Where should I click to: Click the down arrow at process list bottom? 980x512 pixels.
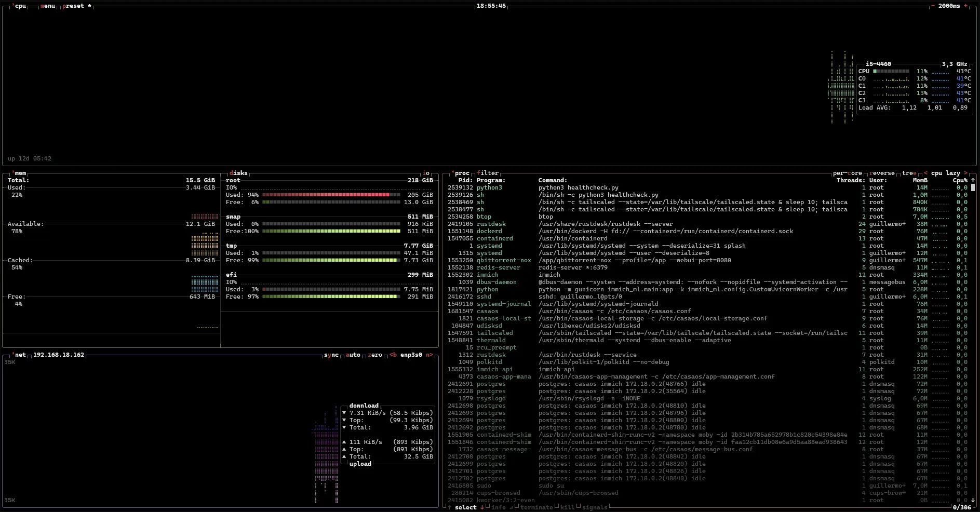click(x=973, y=500)
